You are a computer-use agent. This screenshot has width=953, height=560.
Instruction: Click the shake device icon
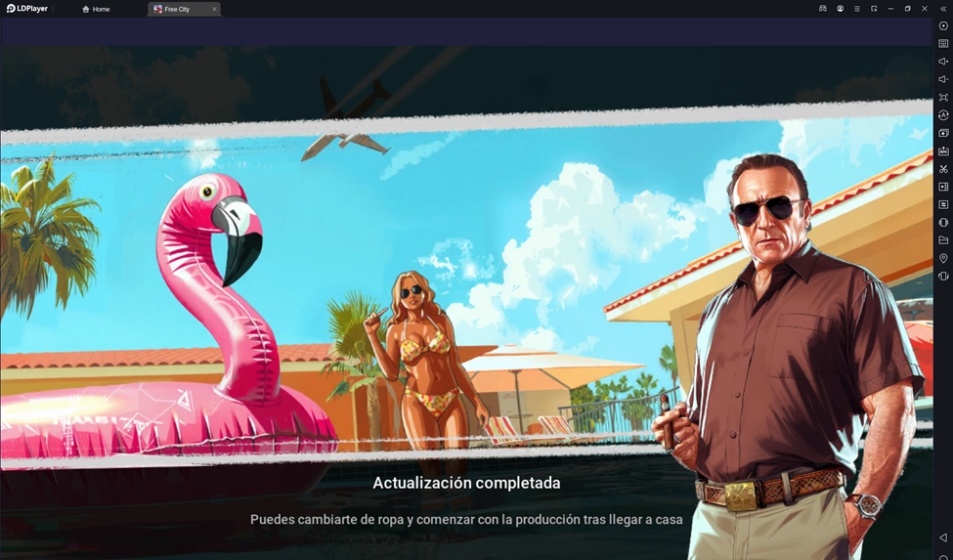(943, 277)
